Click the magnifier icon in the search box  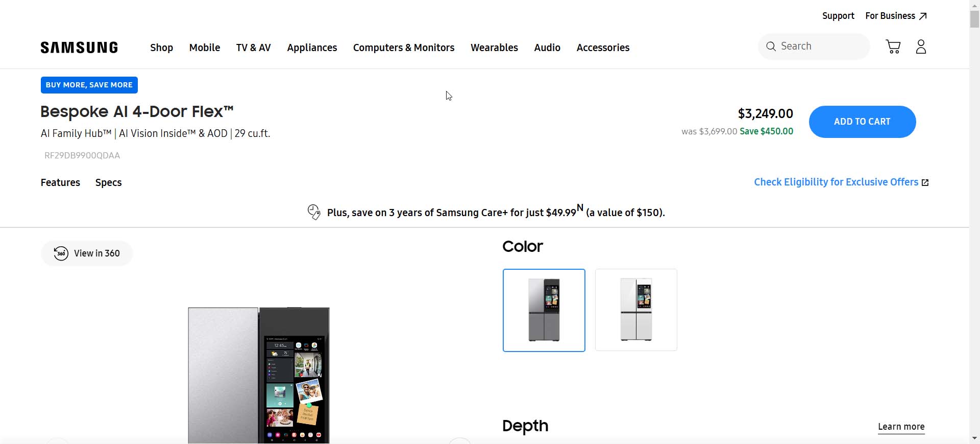(771, 46)
